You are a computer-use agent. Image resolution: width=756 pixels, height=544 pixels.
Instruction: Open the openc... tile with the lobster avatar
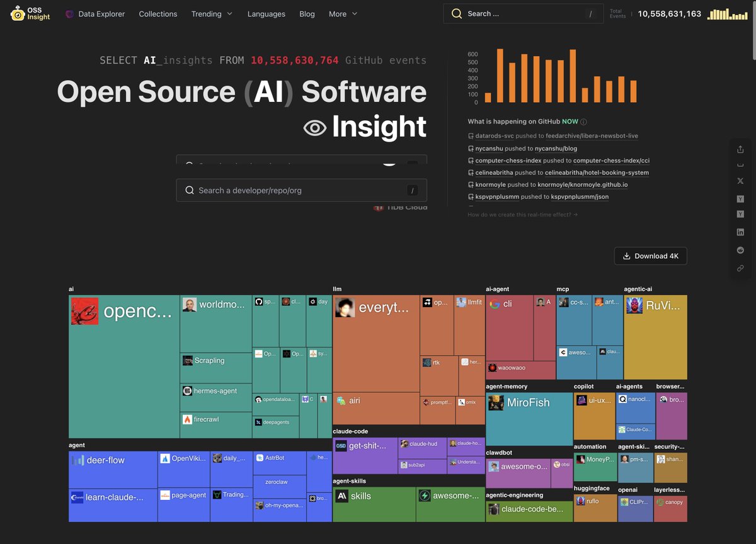tap(124, 366)
